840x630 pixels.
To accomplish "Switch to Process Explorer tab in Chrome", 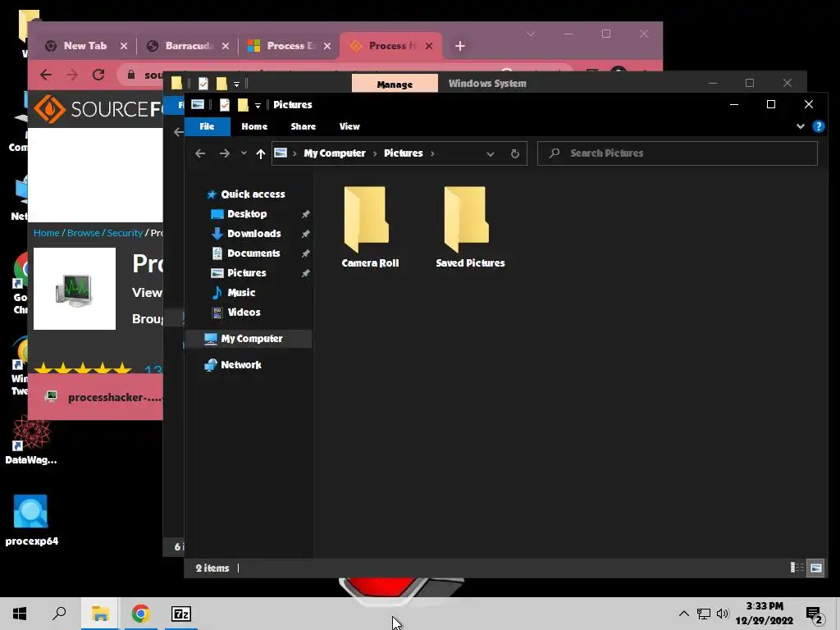I will pos(283,46).
